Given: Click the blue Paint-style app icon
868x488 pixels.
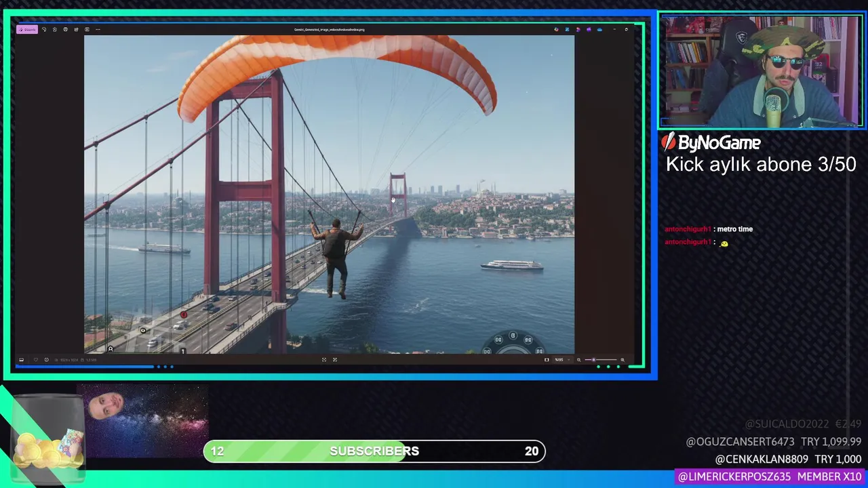Looking at the screenshot, I should pyautogui.click(x=567, y=29).
